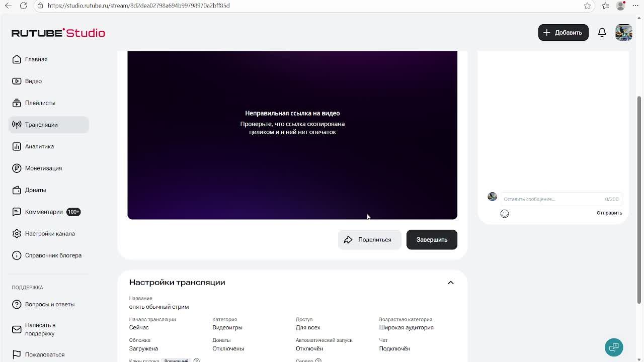Click the Аналитика chart icon
644x362 pixels.
(x=17, y=146)
